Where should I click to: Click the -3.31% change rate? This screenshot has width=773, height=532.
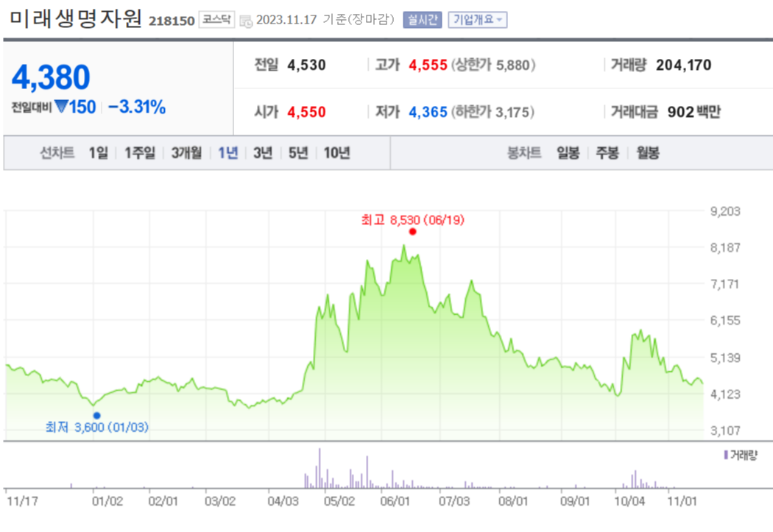point(136,107)
